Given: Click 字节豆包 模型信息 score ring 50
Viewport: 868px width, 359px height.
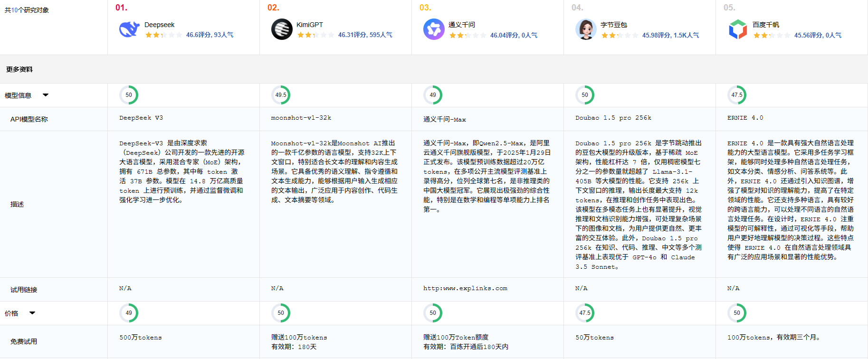Looking at the screenshot, I should (x=585, y=95).
